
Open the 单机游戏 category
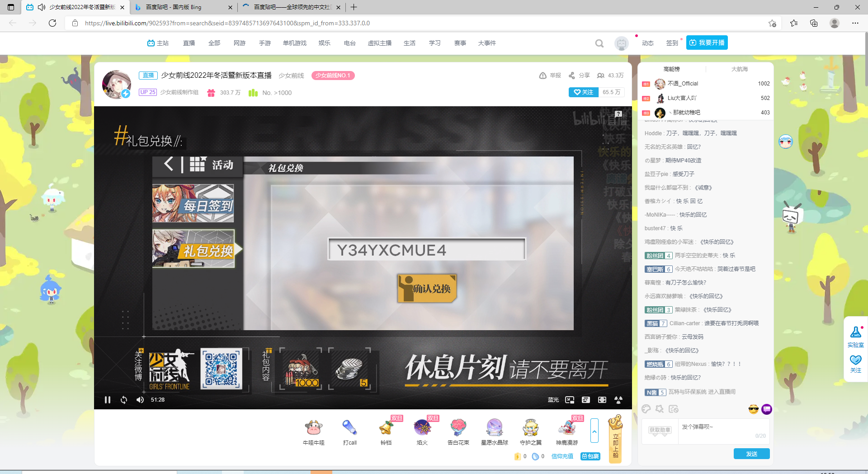coord(295,43)
